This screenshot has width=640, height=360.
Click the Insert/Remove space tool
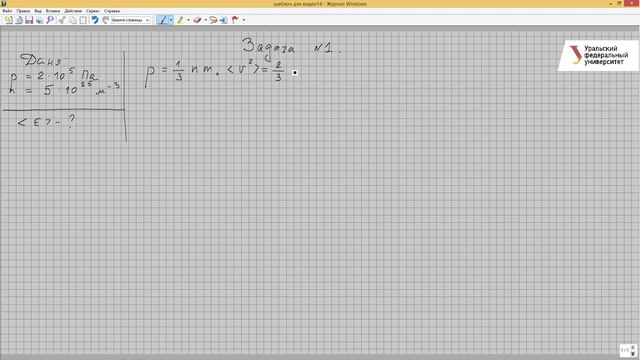point(223,20)
